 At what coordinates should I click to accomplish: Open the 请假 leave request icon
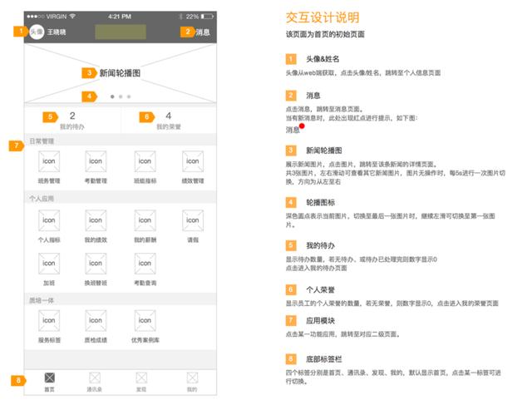point(193,220)
